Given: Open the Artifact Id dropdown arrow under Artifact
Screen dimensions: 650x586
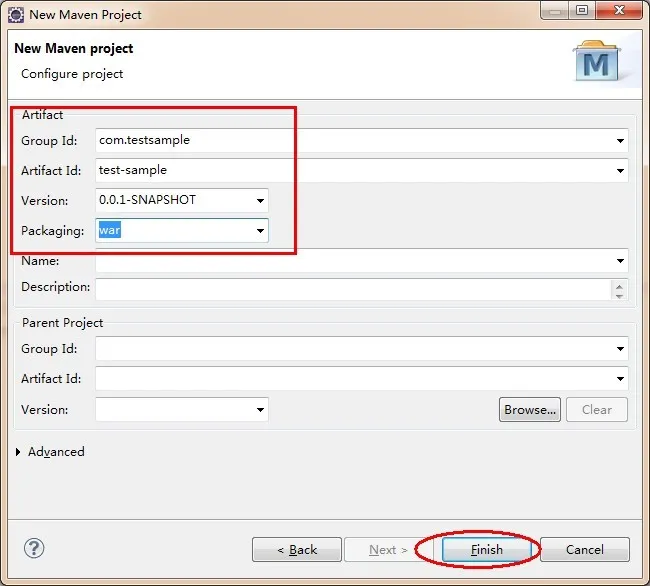Looking at the screenshot, I should point(620,171).
